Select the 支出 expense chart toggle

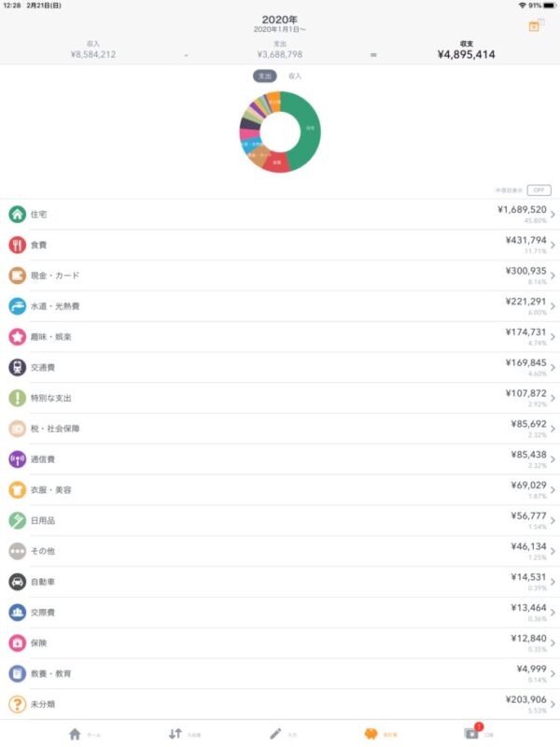pos(265,76)
